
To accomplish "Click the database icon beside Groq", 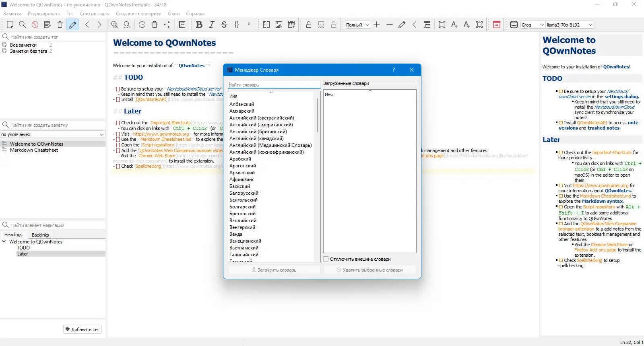I will click(x=514, y=25).
